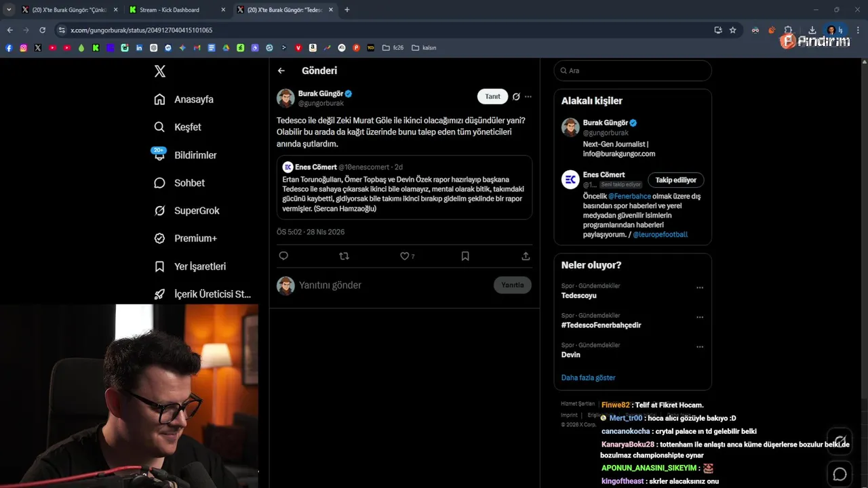Bookmark the post with the bookmark icon
Viewport: 868px width, 488px height.
click(465, 256)
